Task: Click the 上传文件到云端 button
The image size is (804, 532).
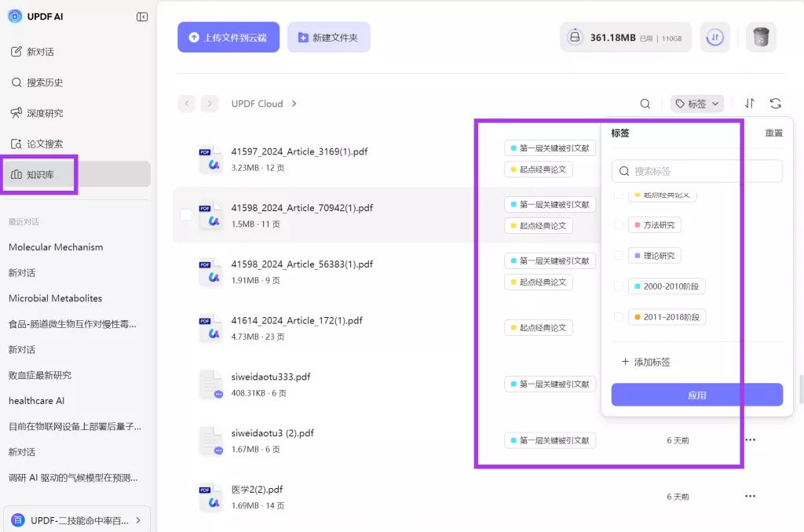Action: tap(228, 37)
